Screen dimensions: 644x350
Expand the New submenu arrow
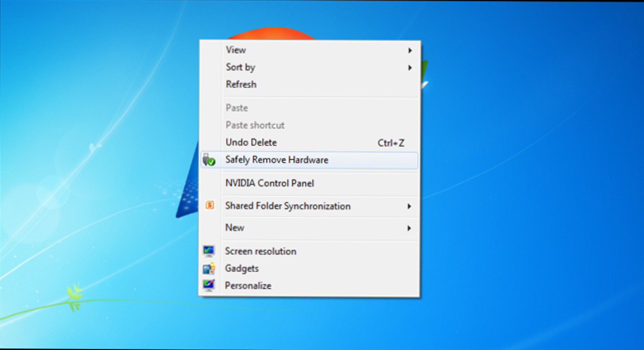point(409,228)
